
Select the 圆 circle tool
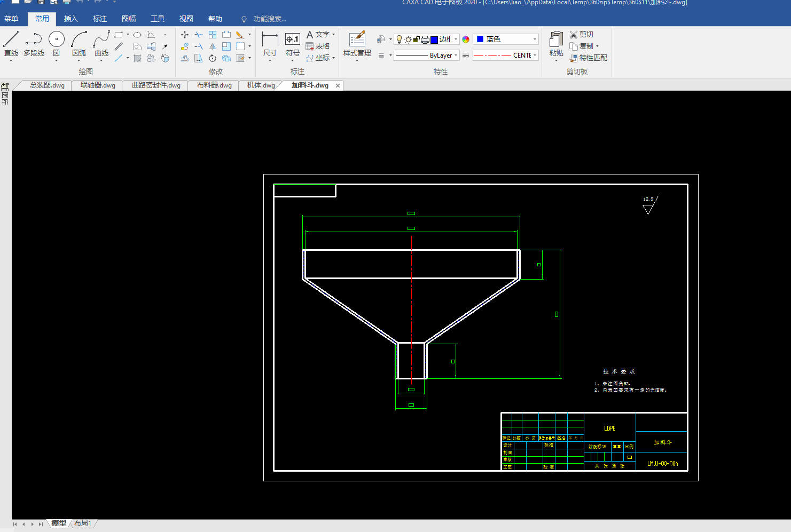(x=56, y=44)
